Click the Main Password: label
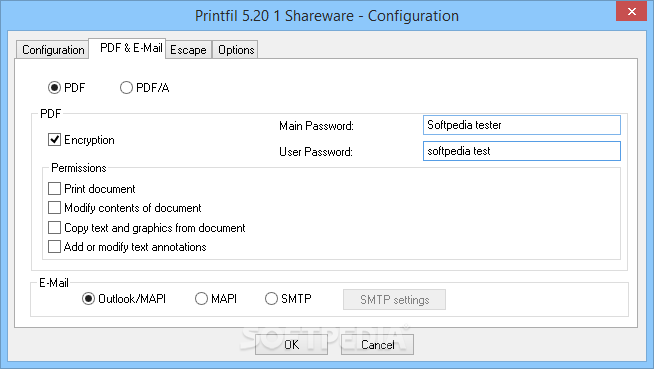Image resolution: width=654 pixels, height=369 pixels. (x=316, y=126)
